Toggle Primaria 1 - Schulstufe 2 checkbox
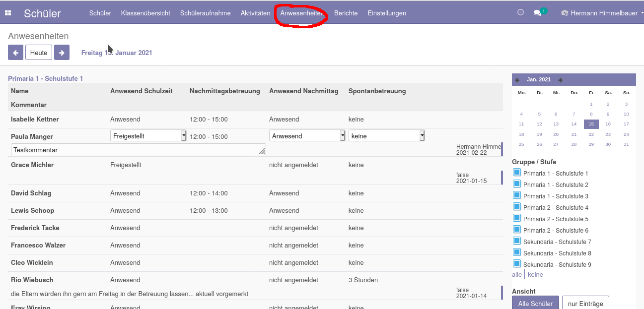This screenshot has height=309, width=644. [x=516, y=184]
